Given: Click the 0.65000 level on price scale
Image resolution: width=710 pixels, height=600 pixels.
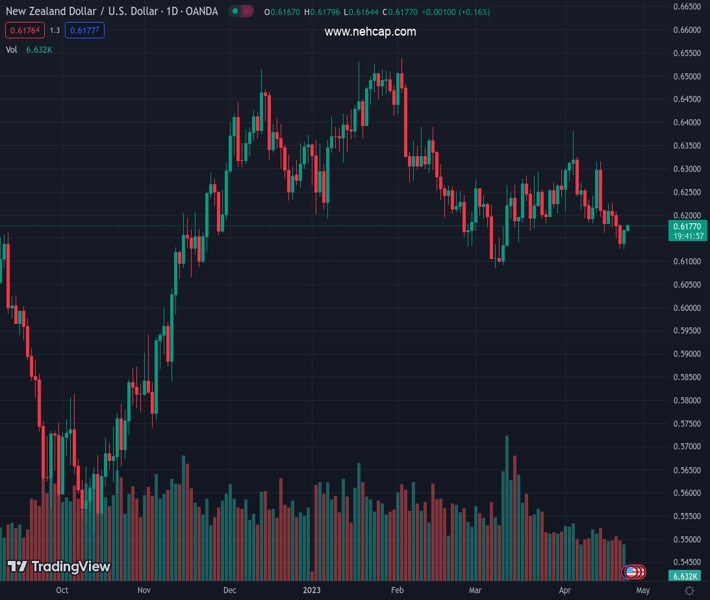Looking at the screenshot, I should (686, 76).
